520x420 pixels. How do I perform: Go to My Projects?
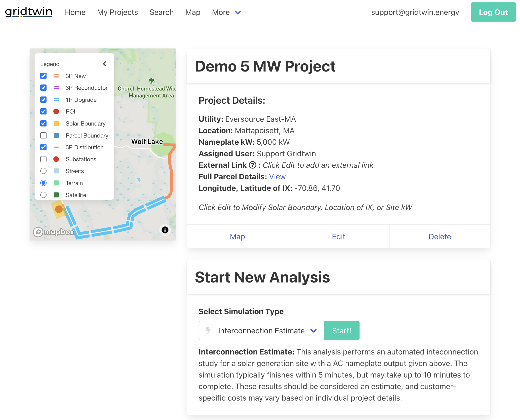point(118,12)
